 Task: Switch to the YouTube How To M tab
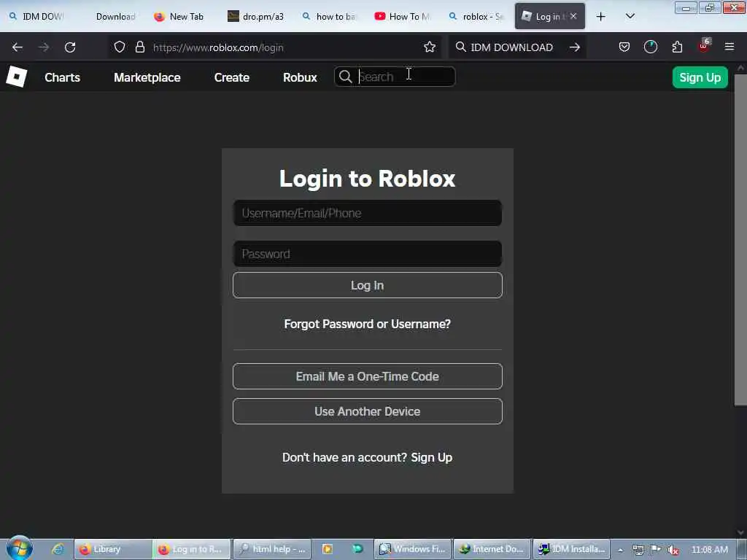click(x=403, y=17)
